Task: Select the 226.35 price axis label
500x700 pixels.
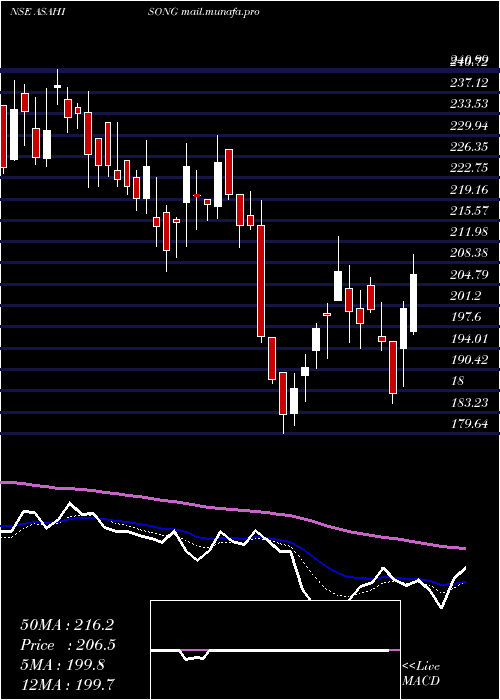Action: coord(468,147)
